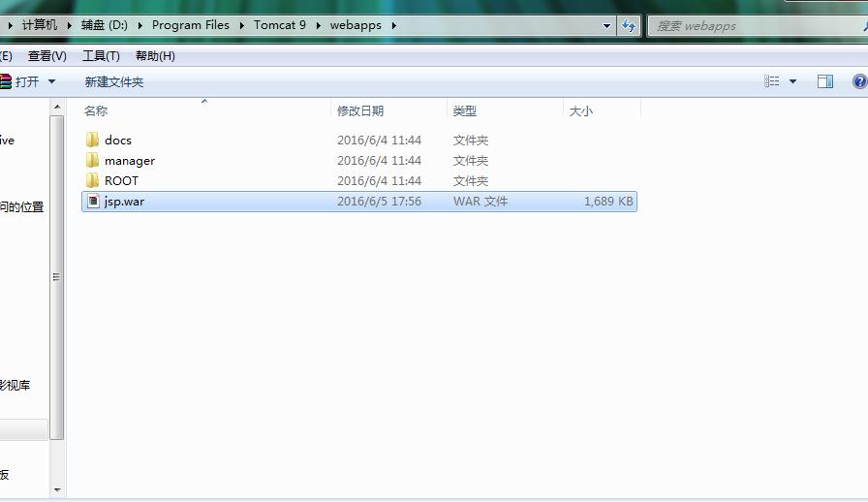Viewport: 868px width, 502px height.
Task: Click the 2016/6/5 17:56 date cell
Action: click(x=379, y=202)
